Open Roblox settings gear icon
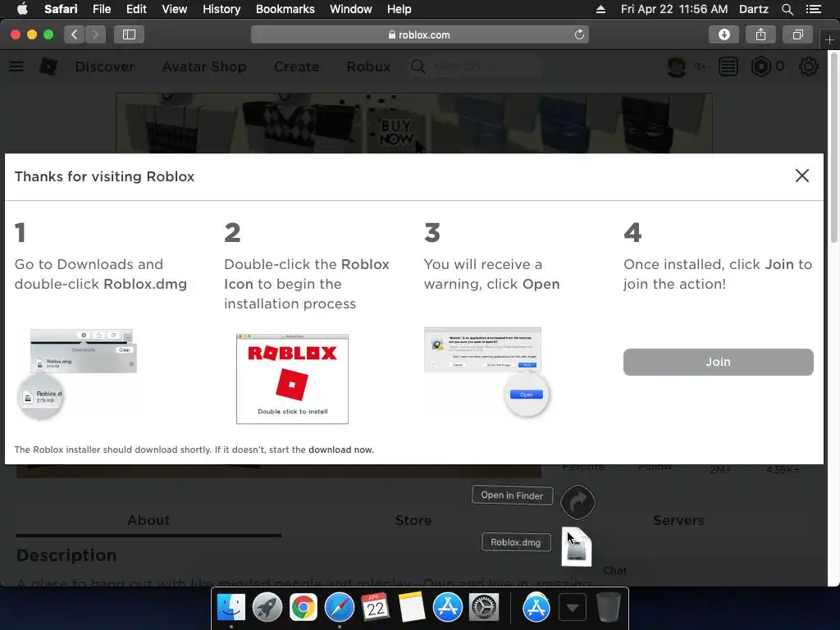Image resolution: width=840 pixels, height=630 pixels. (808, 66)
